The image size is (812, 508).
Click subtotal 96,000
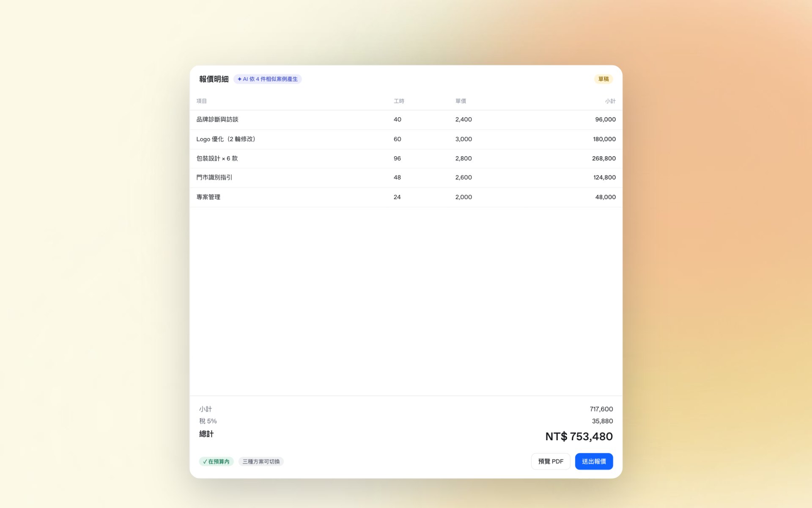(605, 119)
